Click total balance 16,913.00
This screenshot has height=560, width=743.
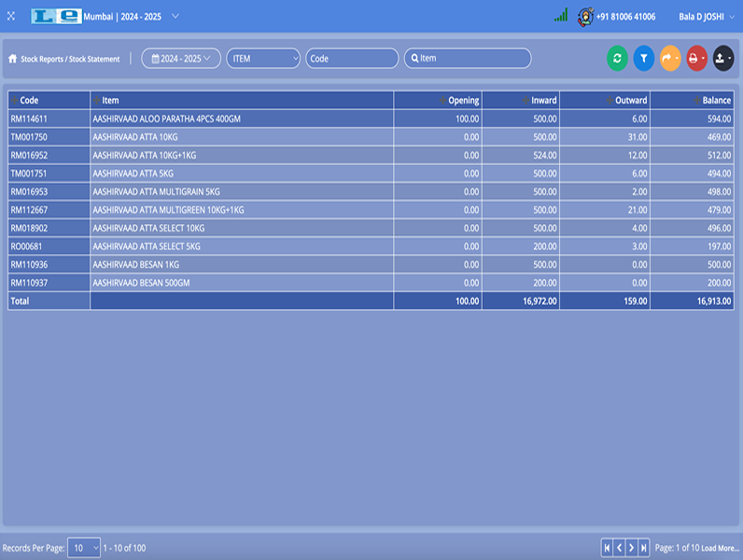pos(714,301)
